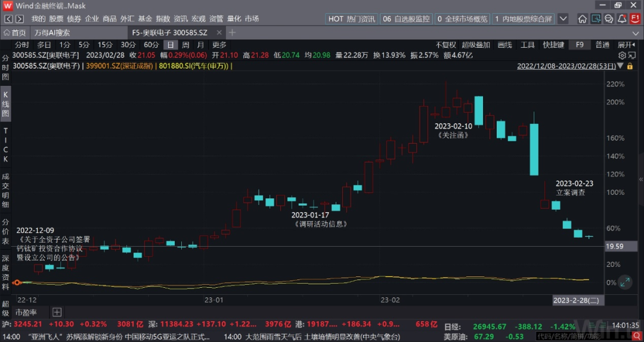The height and width of the screenshot is (342, 644).
Task: Open the 股票 menu
Action: pos(56,19)
